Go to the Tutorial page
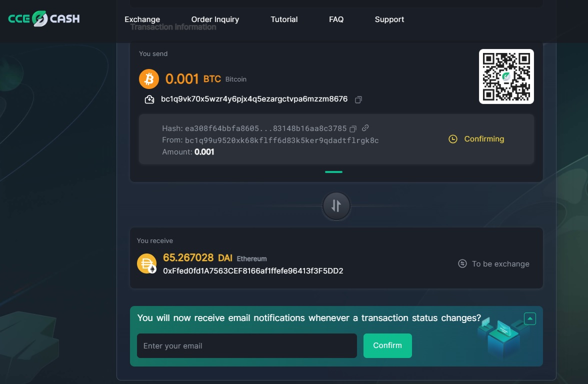588x384 pixels. 284,19
